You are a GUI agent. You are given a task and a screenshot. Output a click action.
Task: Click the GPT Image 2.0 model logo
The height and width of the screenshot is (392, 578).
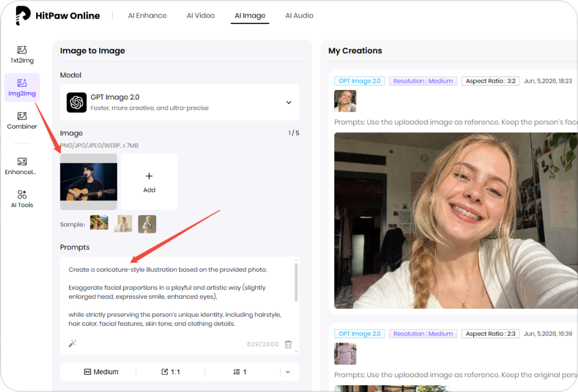click(77, 102)
